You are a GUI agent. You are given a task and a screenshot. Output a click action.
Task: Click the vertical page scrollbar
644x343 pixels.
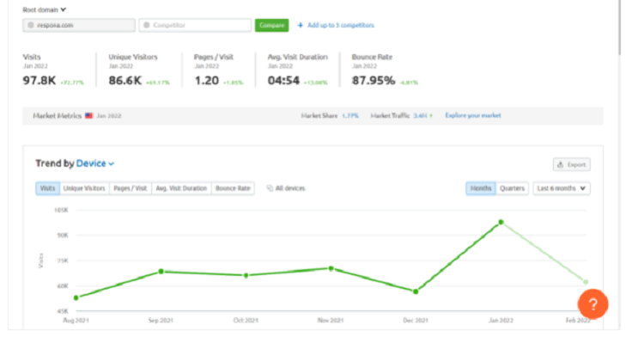click(x=619, y=27)
